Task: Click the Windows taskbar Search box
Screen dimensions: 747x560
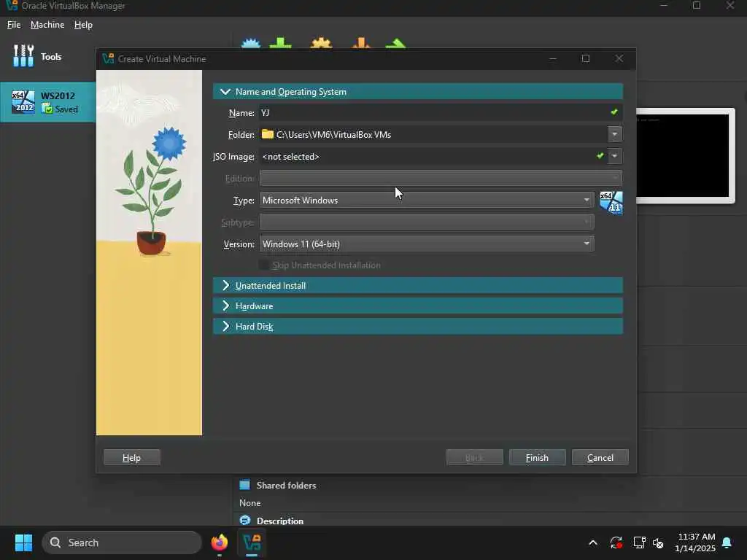Action: tap(122, 542)
